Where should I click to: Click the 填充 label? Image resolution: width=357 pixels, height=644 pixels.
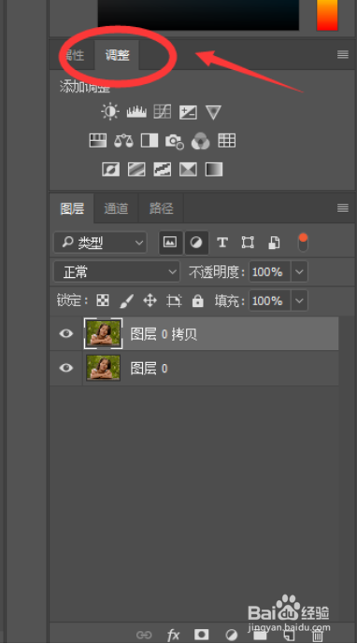(230, 301)
